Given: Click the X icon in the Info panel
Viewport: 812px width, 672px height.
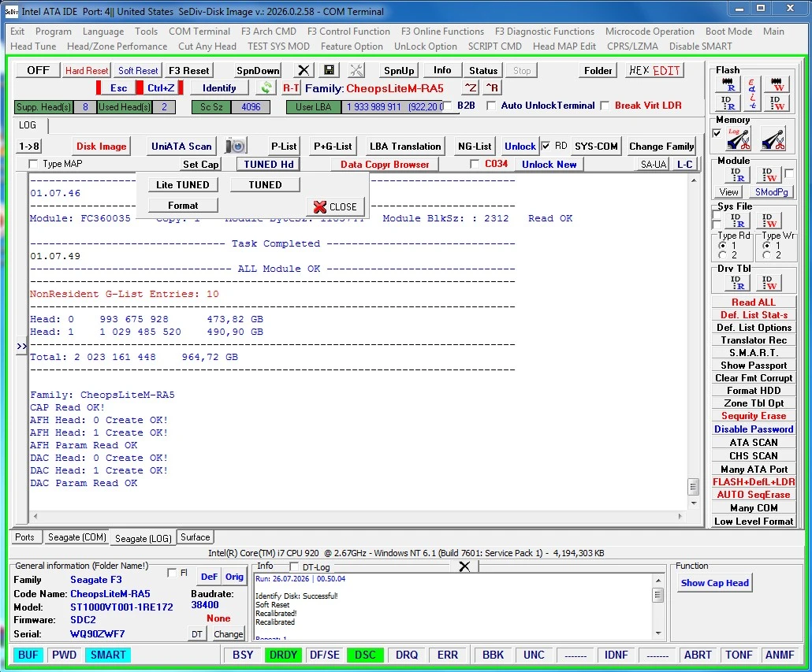Looking at the screenshot, I should (464, 566).
